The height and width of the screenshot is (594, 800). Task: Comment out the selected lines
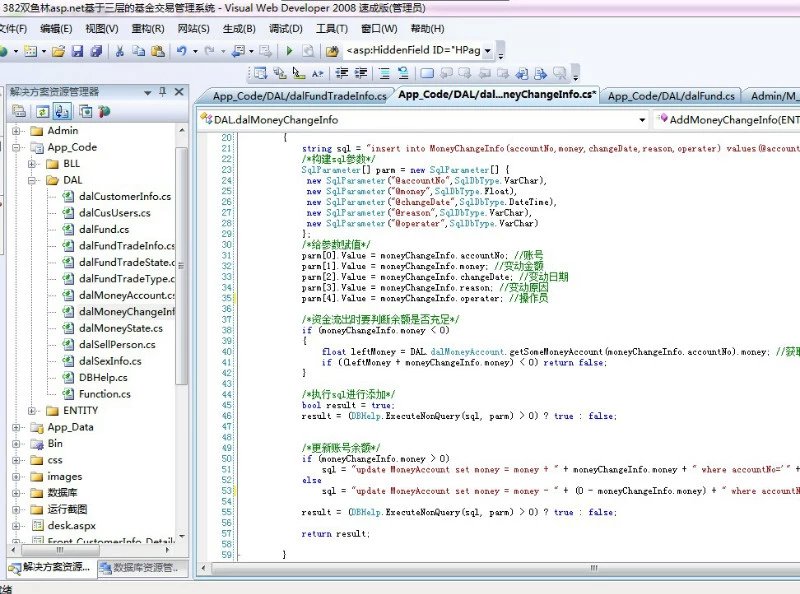tap(384, 73)
